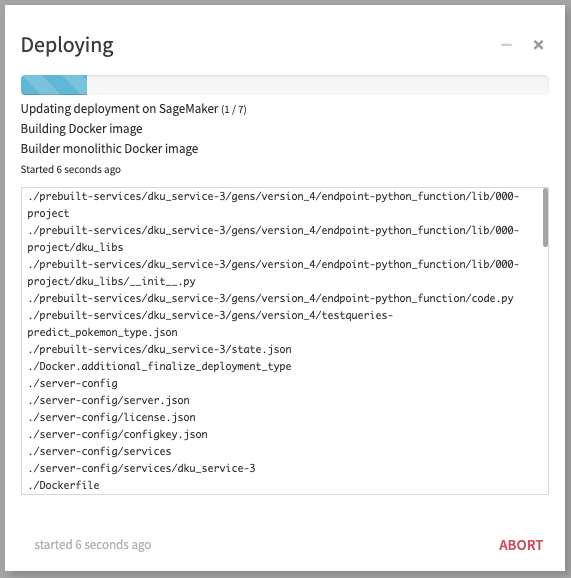Click log line './server-config/license.json'
The height and width of the screenshot is (578, 571).
click(x=112, y=417)
